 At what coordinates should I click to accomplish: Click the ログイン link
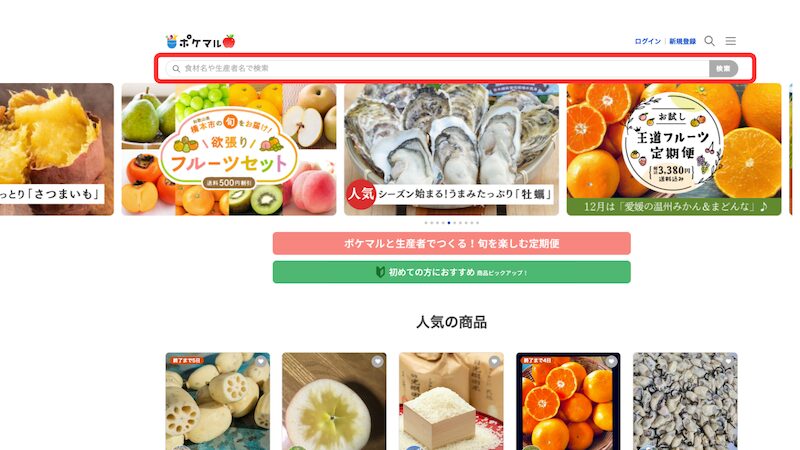click(x=647, y=41)
